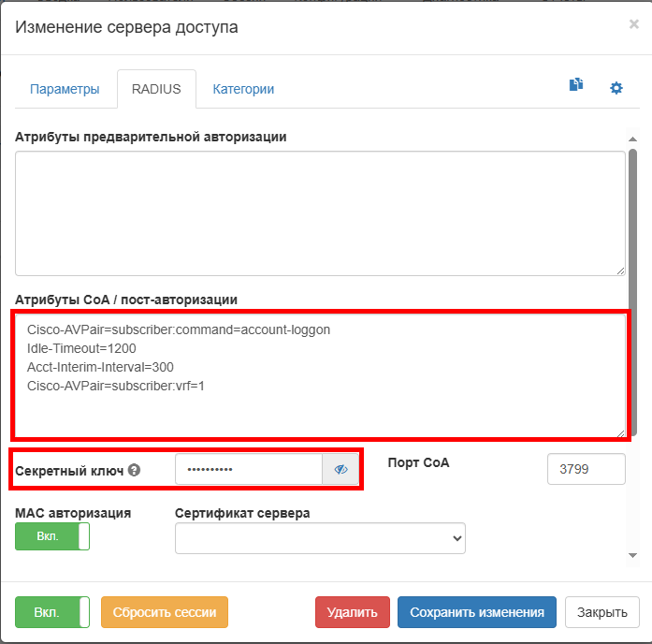Click the help icon beside Секретный ключ
The image size is (652, 644).
tap(134, 470)
